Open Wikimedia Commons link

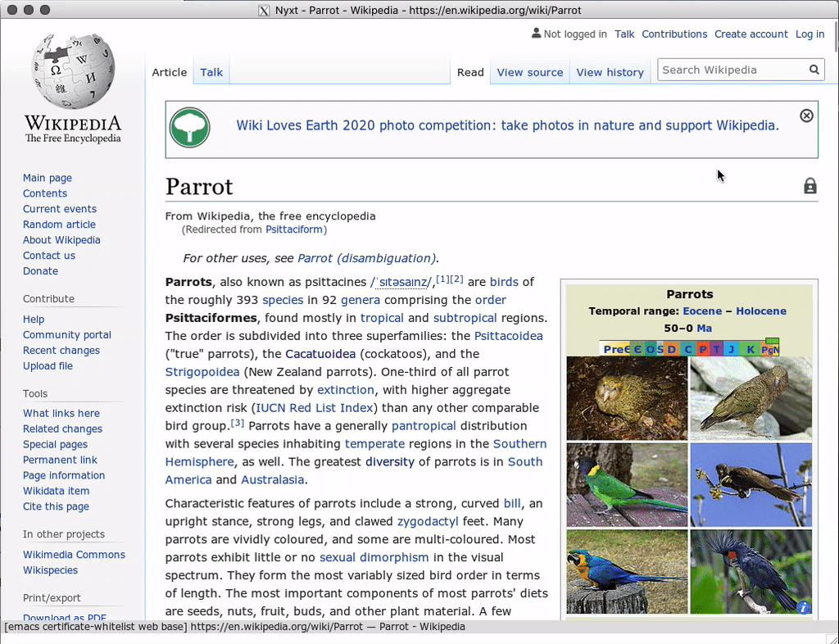pos(74,554)
